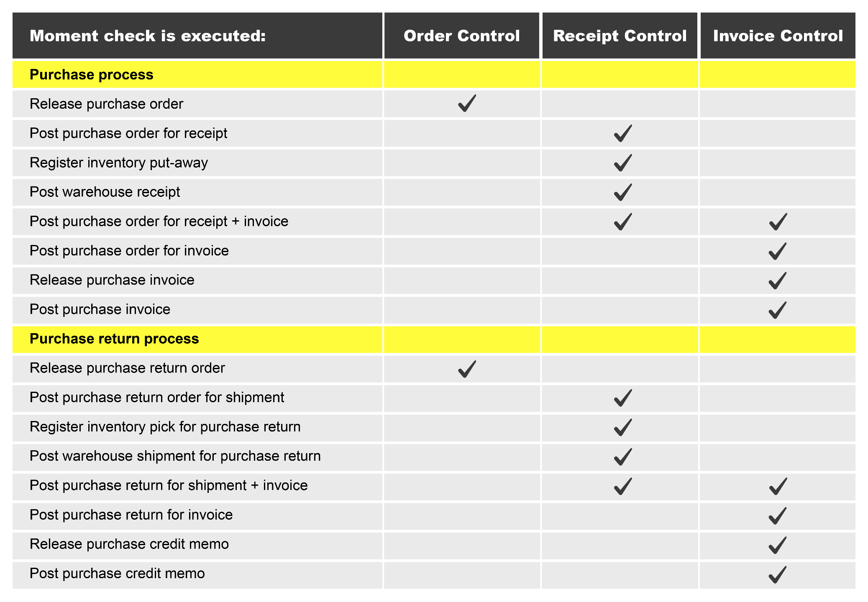Select the Purchase return process section heading
The image size is (868, 602).
(x=114, y=339)
